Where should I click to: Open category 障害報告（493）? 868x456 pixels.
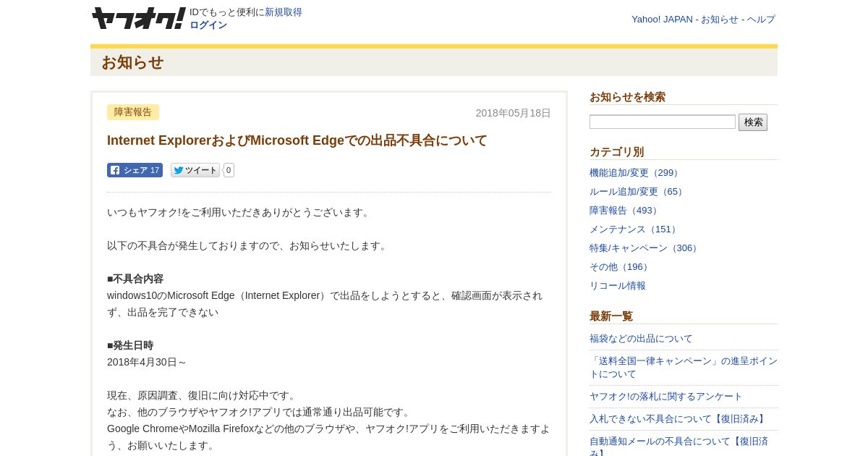tap(626, 211)
